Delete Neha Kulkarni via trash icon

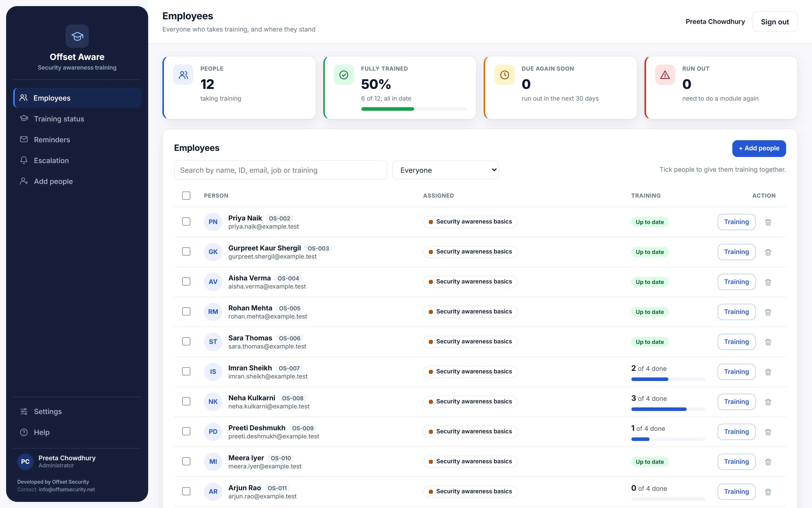(x=768, y=402)
